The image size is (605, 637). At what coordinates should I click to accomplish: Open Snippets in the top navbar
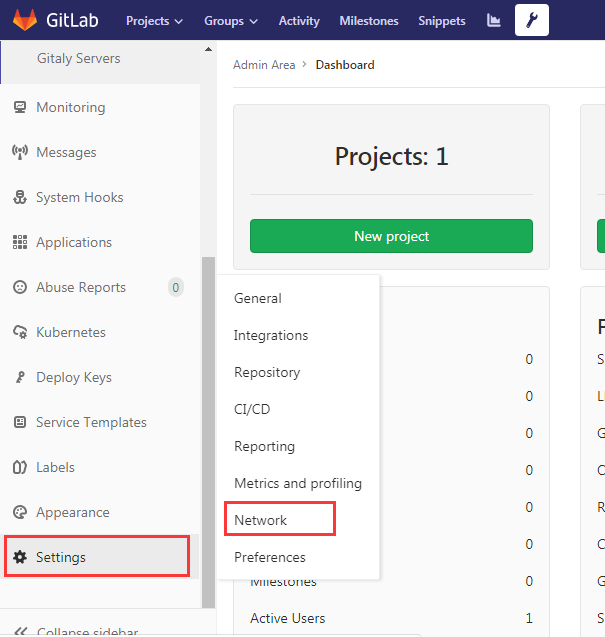(442, 21)
